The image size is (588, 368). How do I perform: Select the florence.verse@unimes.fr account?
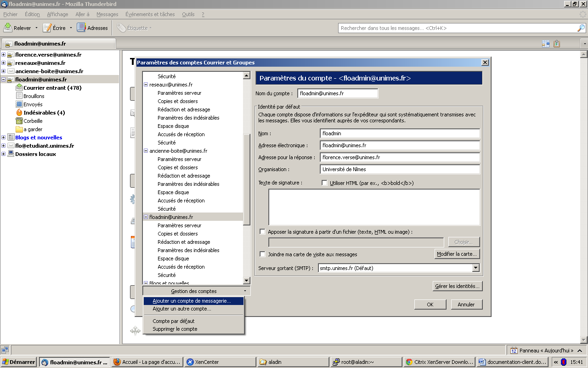48,55
